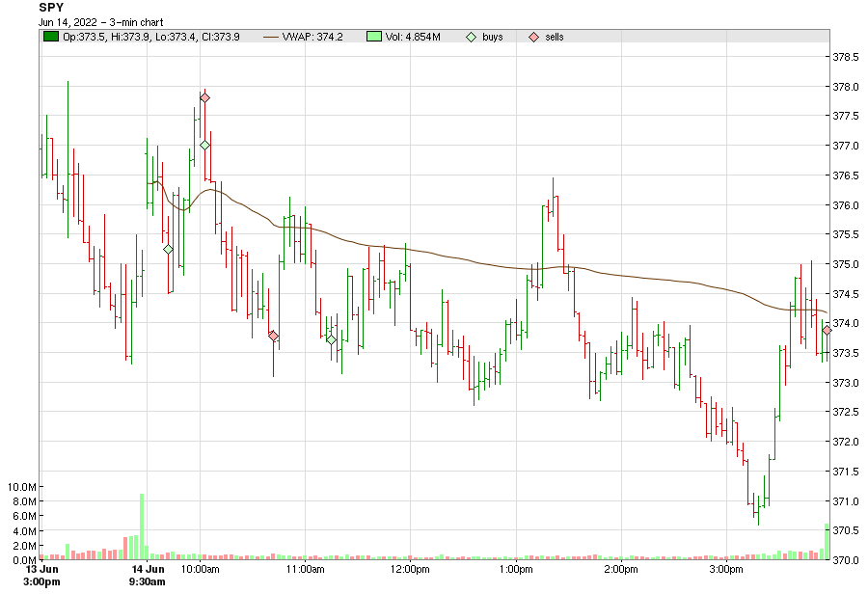Select the buy marker at 377.0 near 10:00am
868x594 pixels.
pos(204,145)
